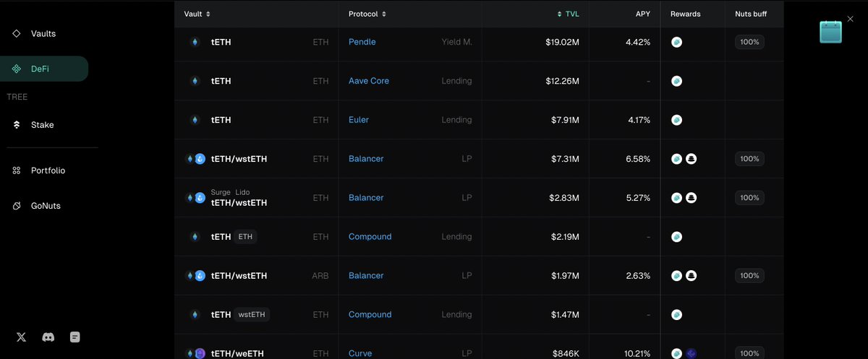Open the X (Twitter) social icon

[x=21, y=337]
